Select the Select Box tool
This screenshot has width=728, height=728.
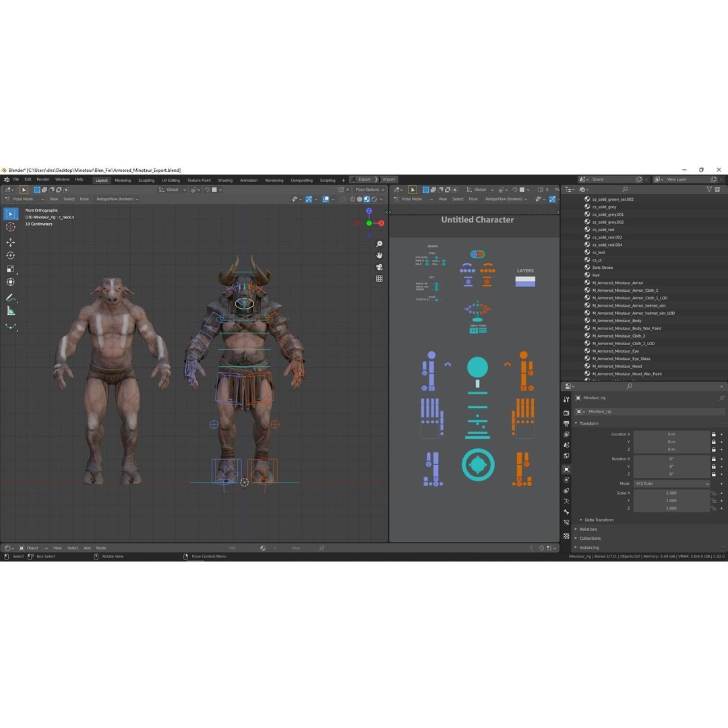point(11,214)
